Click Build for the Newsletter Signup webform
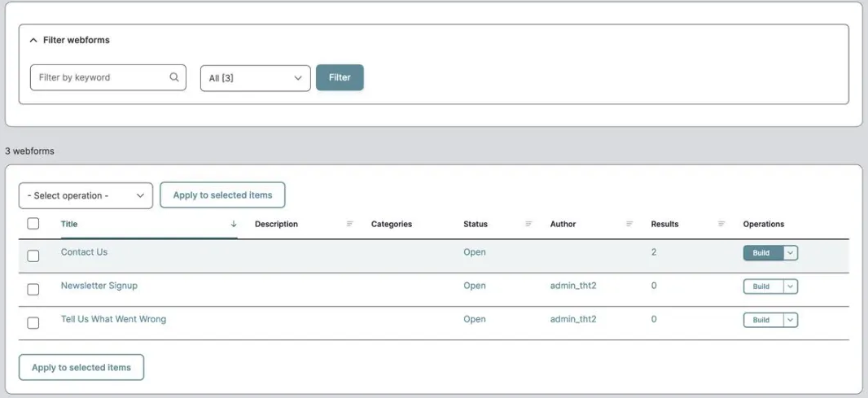Viewport: 868px width, 398px height. pos(764,286)
